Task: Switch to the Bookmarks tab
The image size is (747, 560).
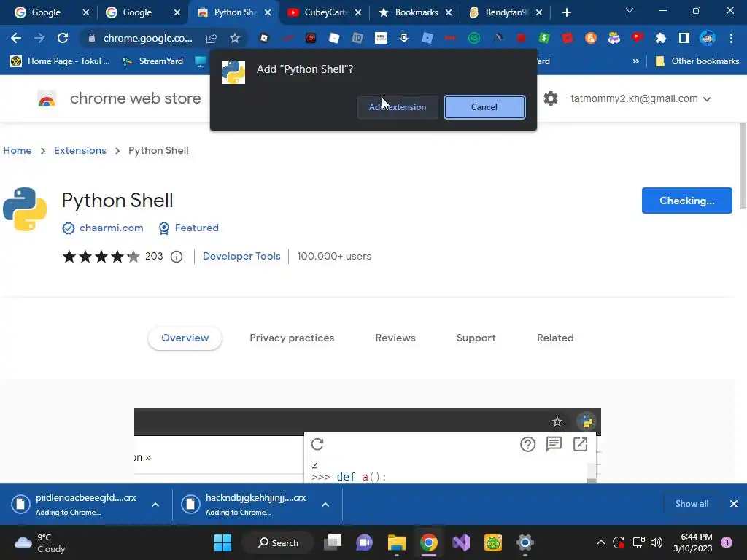Action: pyautogui.click(x=415, y=12)
